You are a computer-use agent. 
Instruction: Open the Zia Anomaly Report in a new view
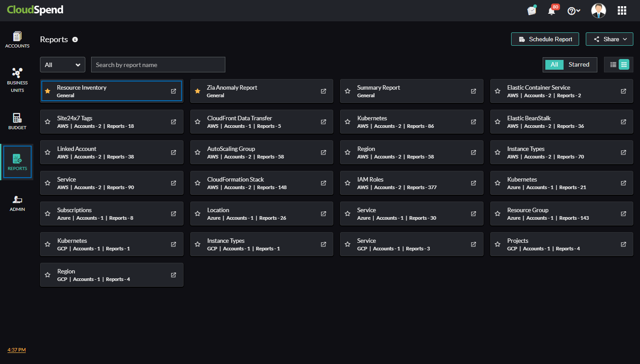[x=323, y=91]
